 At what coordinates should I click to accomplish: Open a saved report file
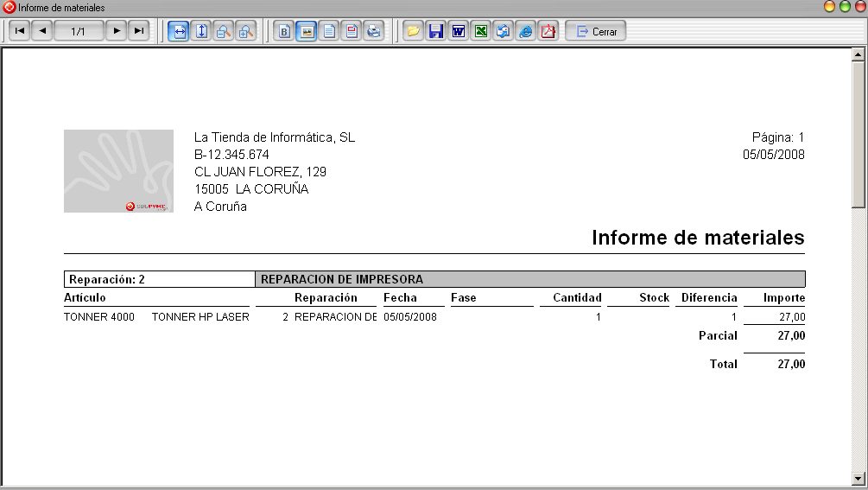click(x=413, y=31)
